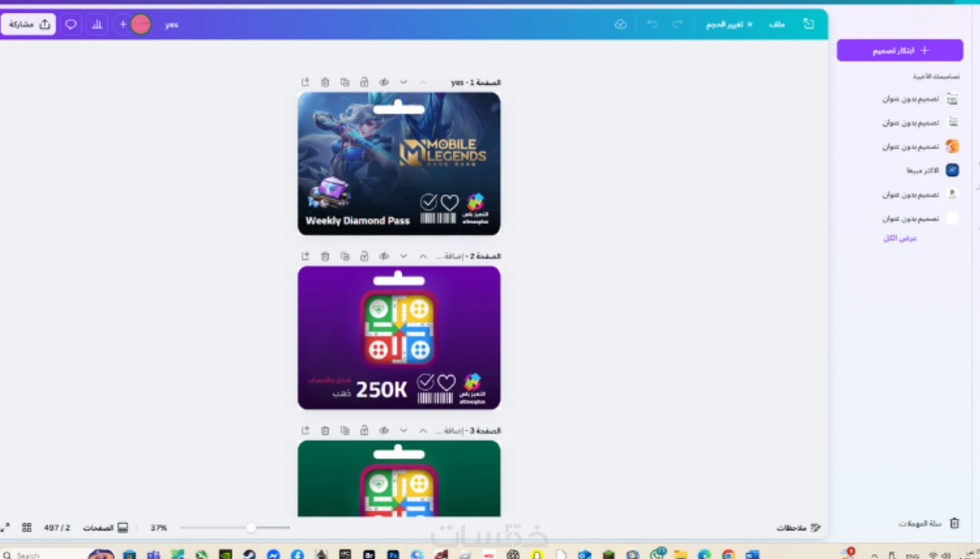The image size is (980, 559).
Task: Show hidden system tray icons chevron
Action: [x=875, y=555]
